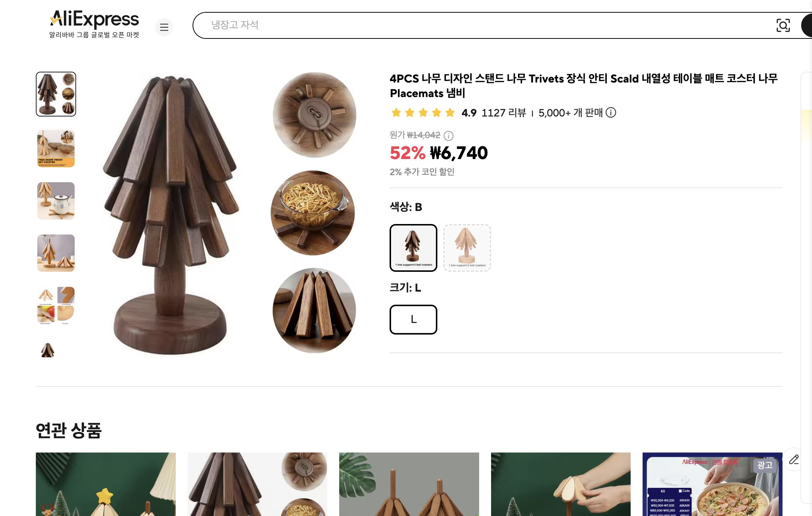
Task: View the thumbnail with white kettle
Action: [56, 201]
